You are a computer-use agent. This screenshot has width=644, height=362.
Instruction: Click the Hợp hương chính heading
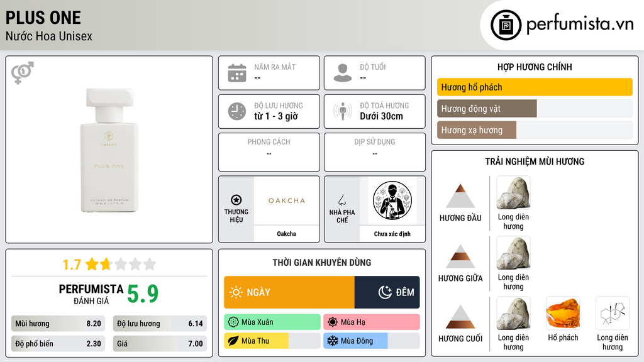click(x=535, y=67)
